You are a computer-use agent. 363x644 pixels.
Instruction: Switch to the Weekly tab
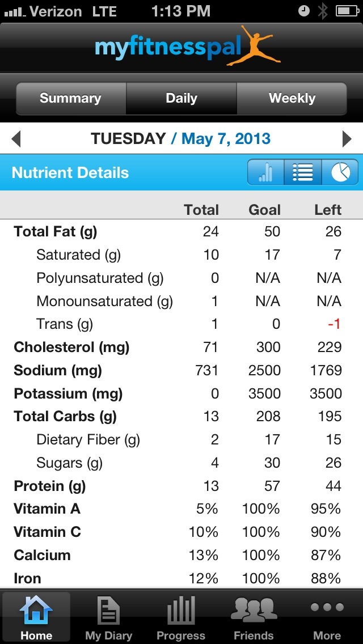pyautogui.click(x=292, y=99)
